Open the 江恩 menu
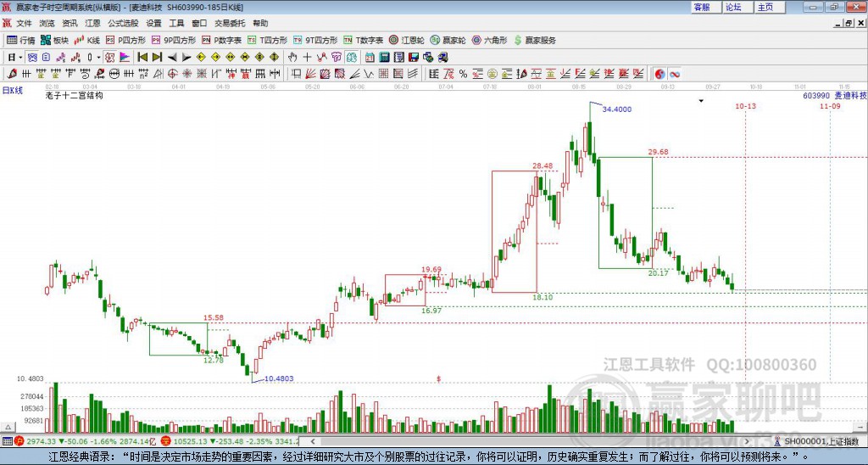 click(x=92, y=23)
